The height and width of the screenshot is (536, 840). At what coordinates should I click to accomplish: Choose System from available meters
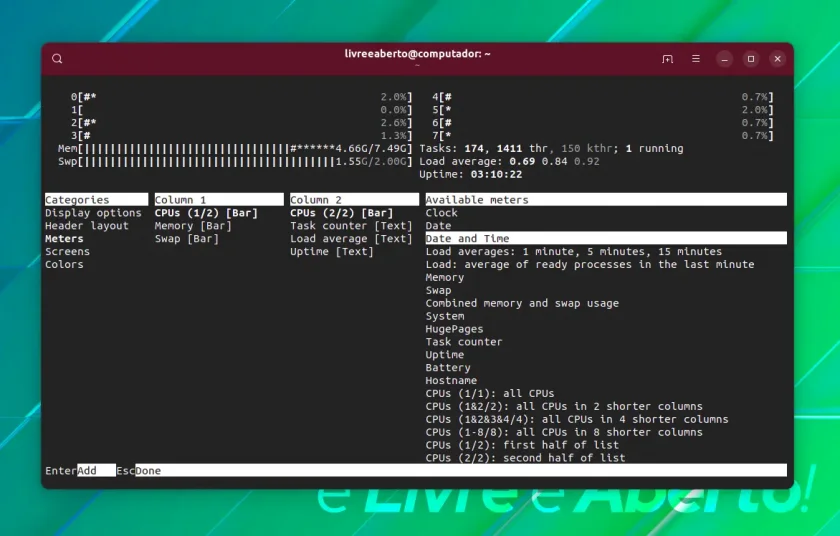445,316
